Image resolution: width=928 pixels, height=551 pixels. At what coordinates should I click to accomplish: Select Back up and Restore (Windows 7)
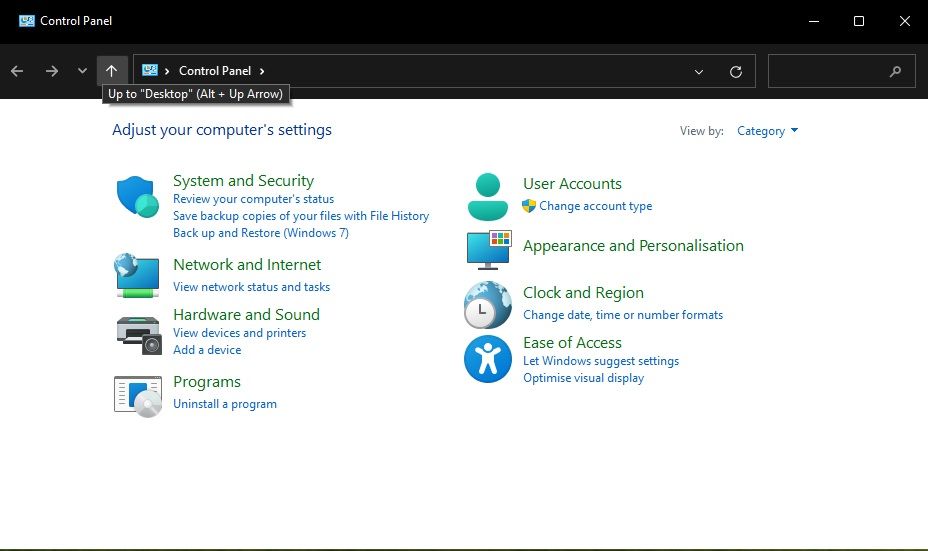coord(260,233)
